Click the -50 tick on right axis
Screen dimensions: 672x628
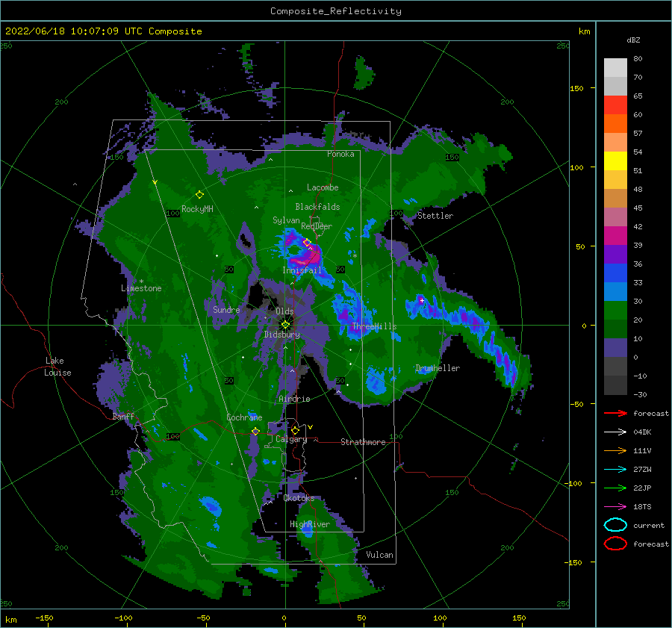point(579,404)
